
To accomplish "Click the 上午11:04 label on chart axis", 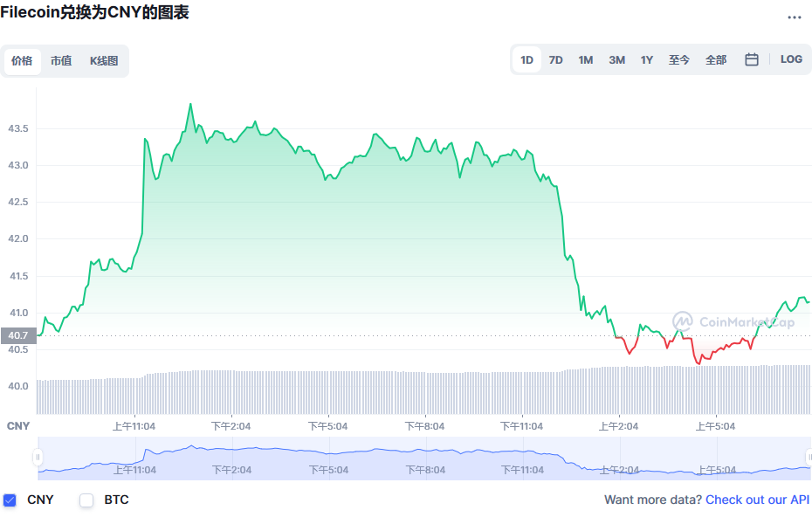I will [134, 426].
